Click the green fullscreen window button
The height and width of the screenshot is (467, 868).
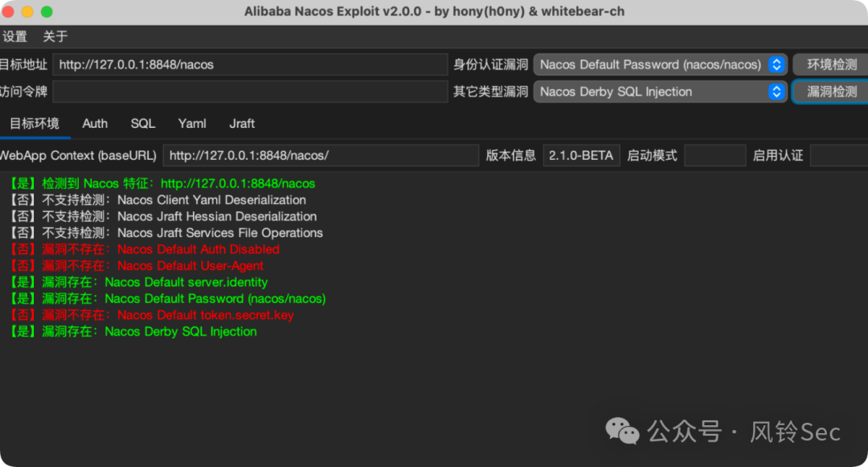click(47, 11)
